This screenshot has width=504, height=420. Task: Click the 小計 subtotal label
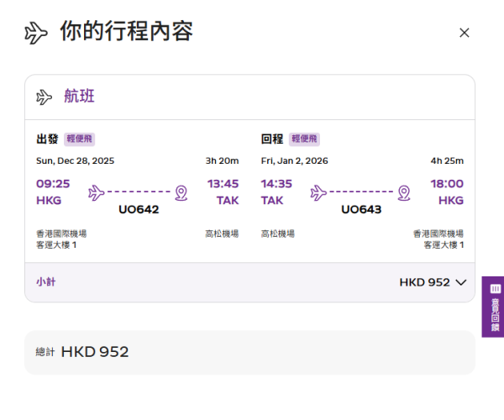tap(45, 282)
